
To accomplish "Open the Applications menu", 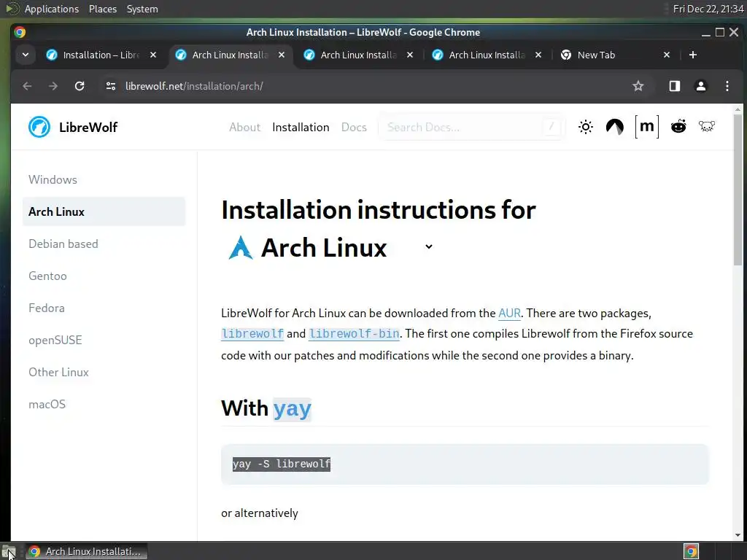I will pos(52,9).
